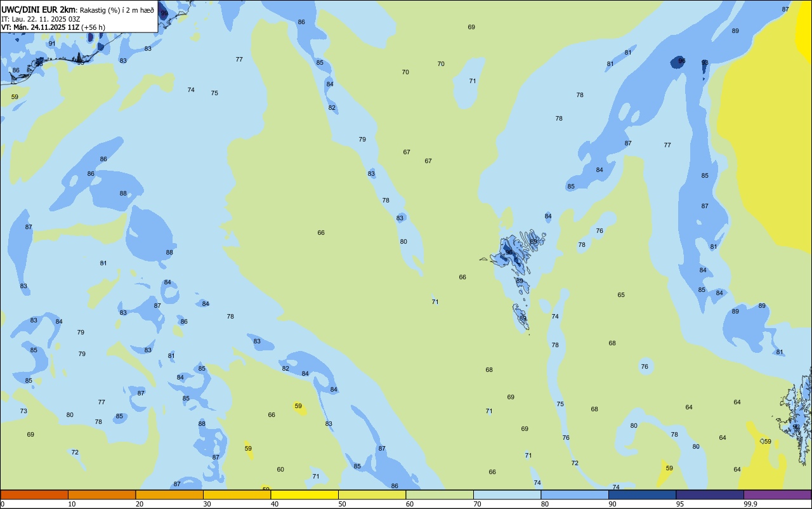Click the humidity value '73' on the map
812x509 pixels.
point(23,411)
